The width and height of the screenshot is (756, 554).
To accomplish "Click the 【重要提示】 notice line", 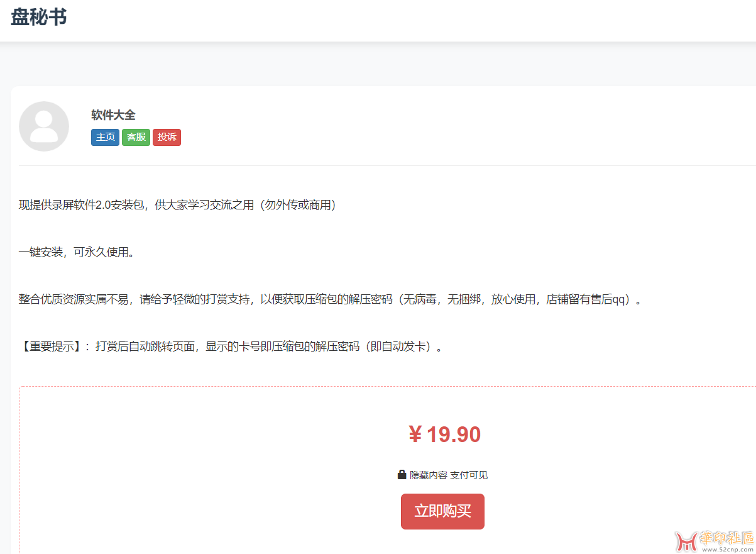I will click(x=230, y=346).
